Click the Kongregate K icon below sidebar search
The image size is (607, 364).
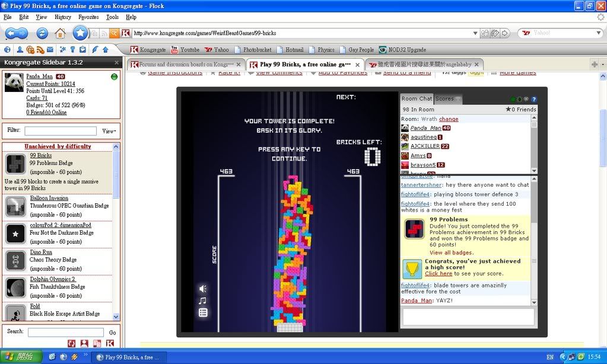(x=110, y=343)
